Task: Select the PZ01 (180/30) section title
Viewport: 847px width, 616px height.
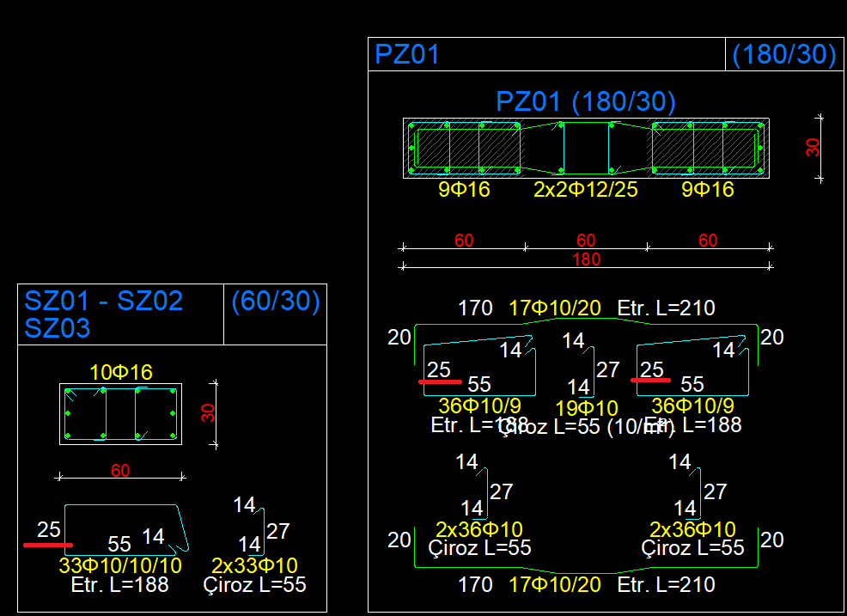Action: [586, 101]
